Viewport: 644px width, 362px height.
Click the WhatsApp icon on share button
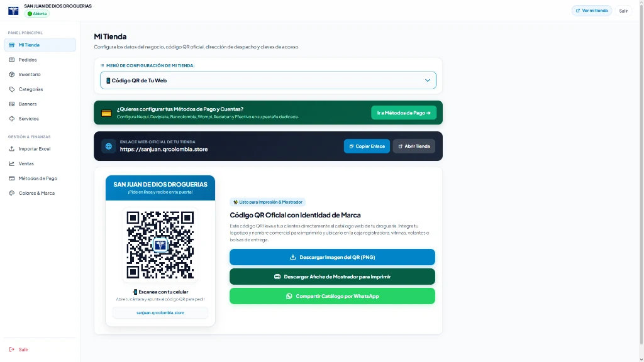[x=289, y=296]
